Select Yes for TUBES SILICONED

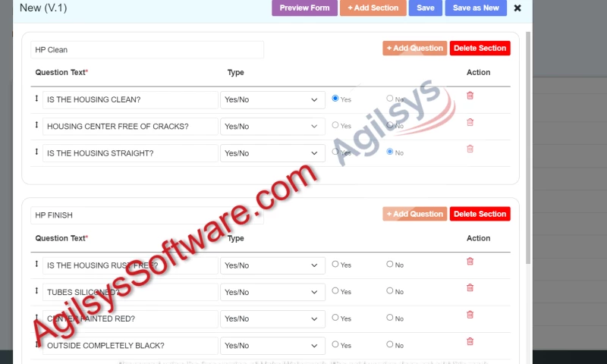(x=335, y=290)
